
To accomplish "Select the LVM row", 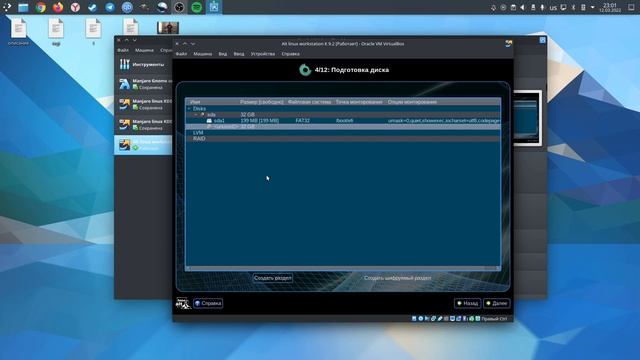I will 343,133.
